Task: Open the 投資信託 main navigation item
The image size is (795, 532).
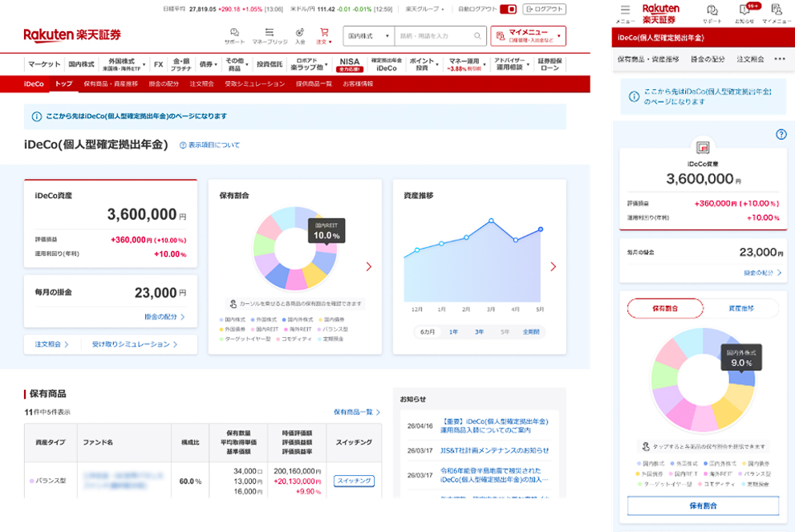Action: click(x=270, y=64)
